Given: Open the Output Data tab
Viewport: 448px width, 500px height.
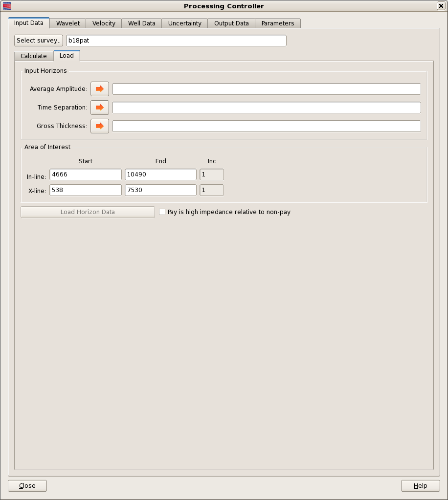Looking at the screenshot, I should pos(231,23).
